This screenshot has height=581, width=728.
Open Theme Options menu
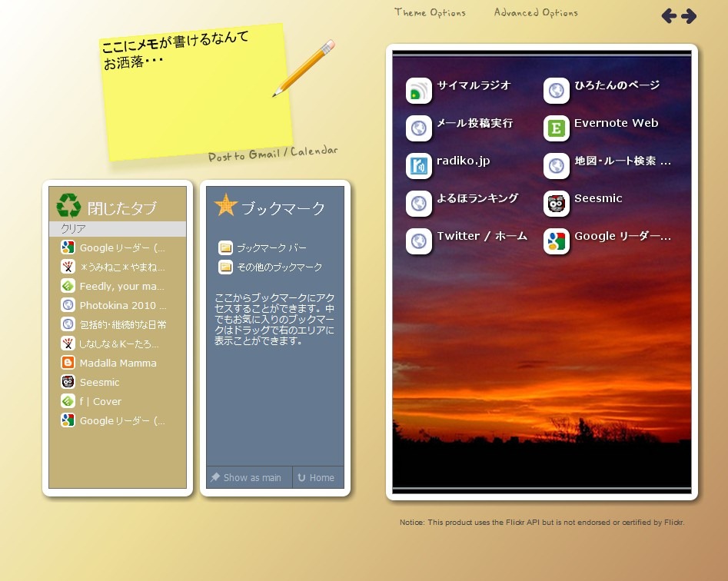[x=430, y=12]
